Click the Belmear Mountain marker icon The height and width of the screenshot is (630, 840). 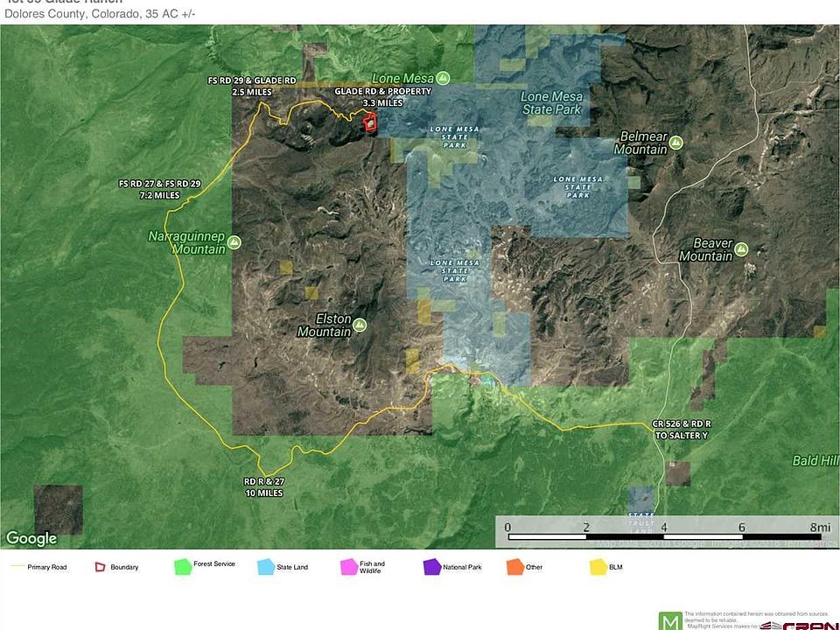pyautogui.click(x=676, y=143)
